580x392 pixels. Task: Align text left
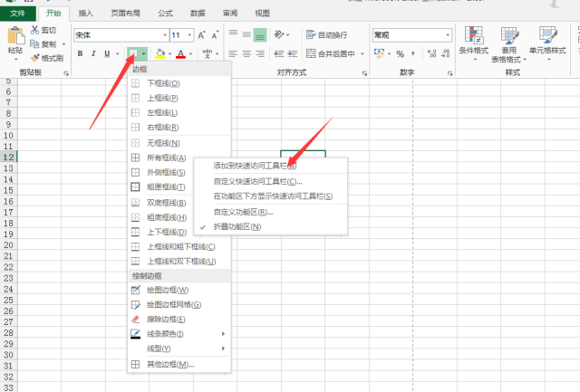233,54
